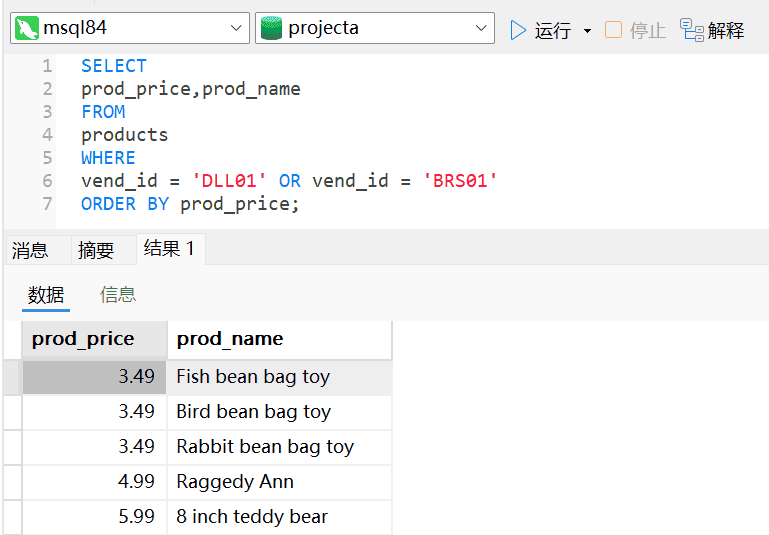
Task: Select the 结果 1 tab
Action: [169, 248]
